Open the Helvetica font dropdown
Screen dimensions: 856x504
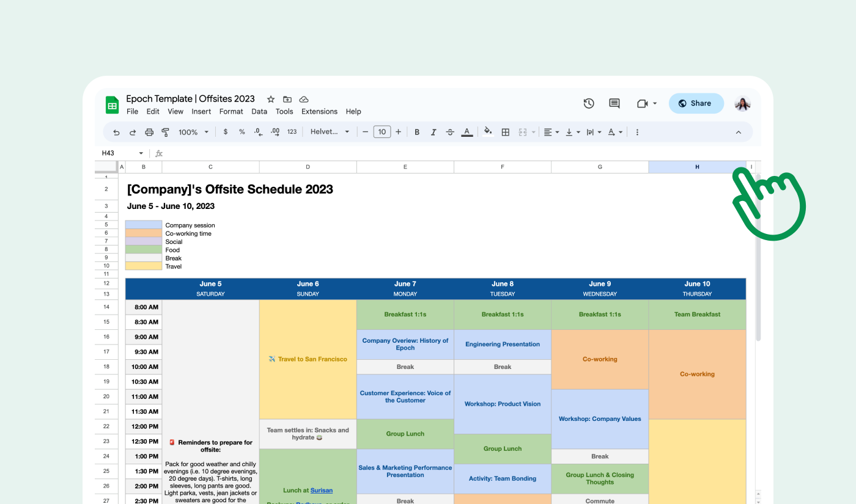[x=330, y=132]
